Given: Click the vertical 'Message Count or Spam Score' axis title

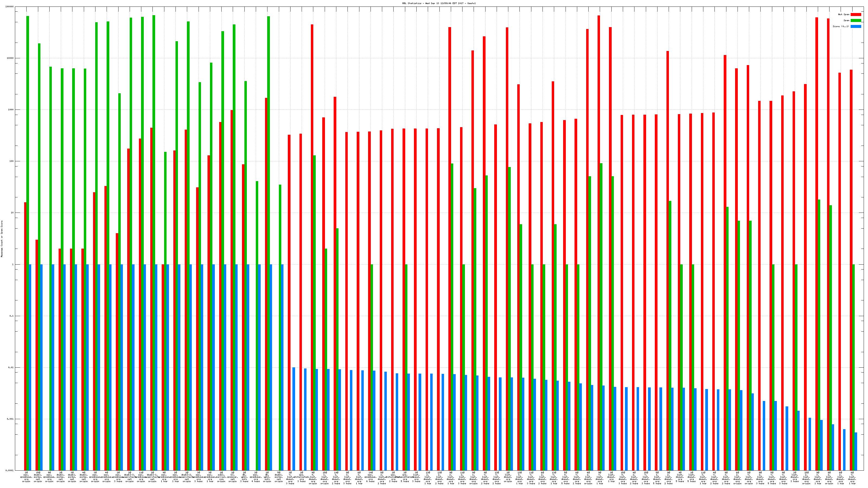Looking at the screenshot, I should click(x=2, y=239).
